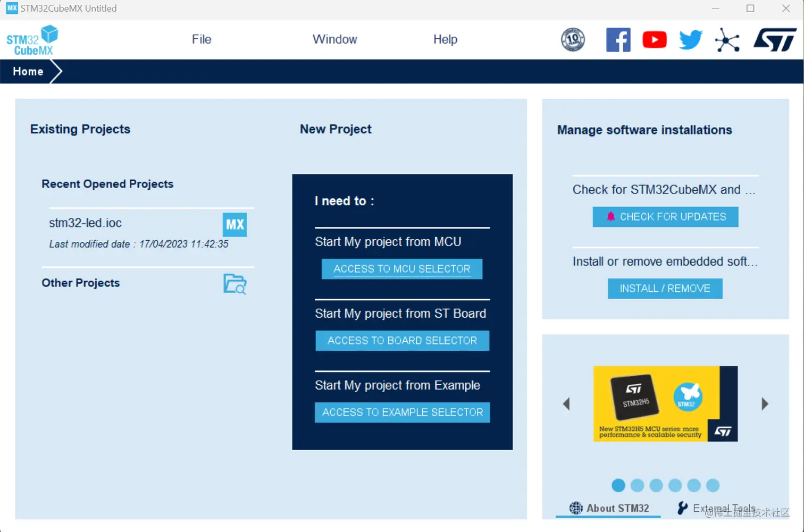This screenshot has height=532, width=804.
Task: Close the STM32CubeMX window
Action: pyautogui.click(x=786, y=8)
